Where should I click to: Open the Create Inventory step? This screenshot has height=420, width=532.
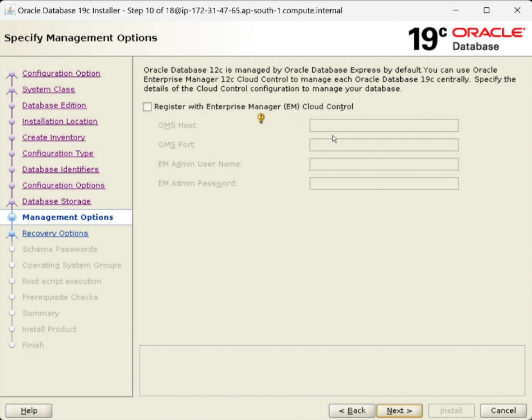(53, 137)
